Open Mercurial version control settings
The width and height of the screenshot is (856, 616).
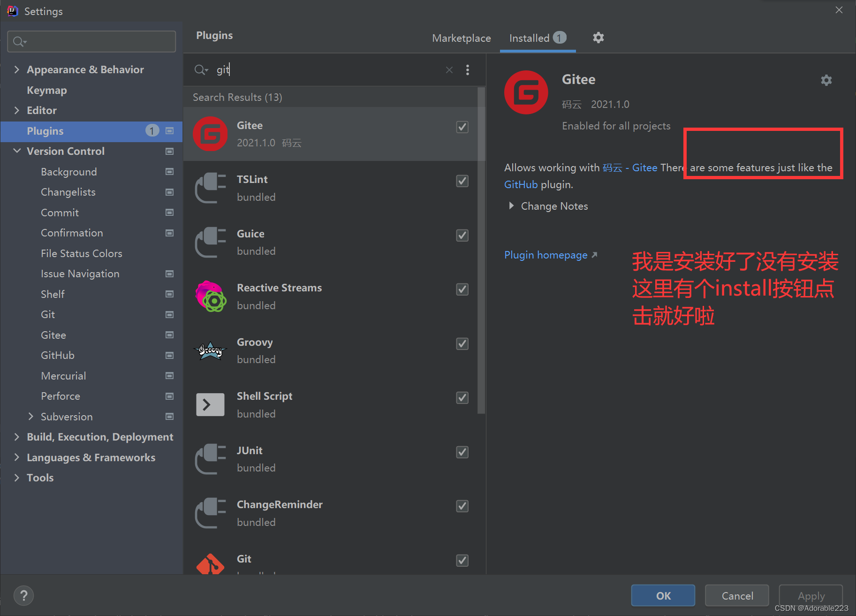(63, 376)
